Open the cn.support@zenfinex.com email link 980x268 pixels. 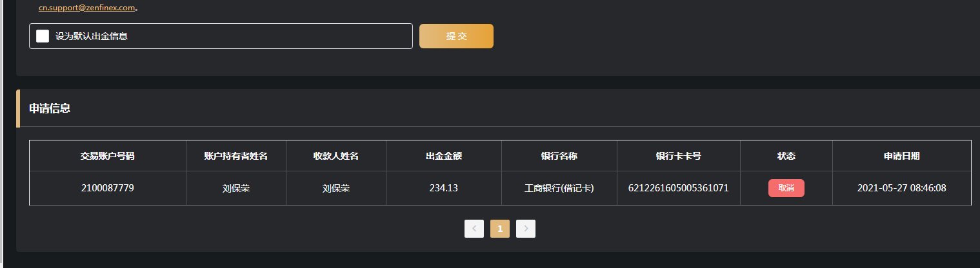point(87,8)
